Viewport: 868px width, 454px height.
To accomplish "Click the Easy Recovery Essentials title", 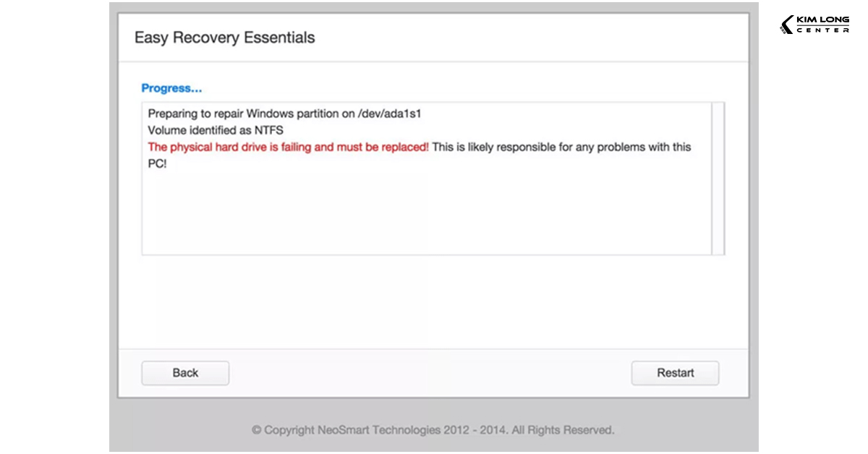I will [x=224, y=38].
